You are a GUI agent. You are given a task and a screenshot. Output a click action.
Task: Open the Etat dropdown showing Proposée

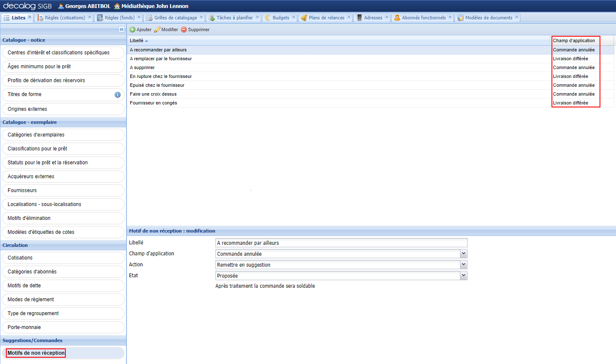(x=463, y=276)
